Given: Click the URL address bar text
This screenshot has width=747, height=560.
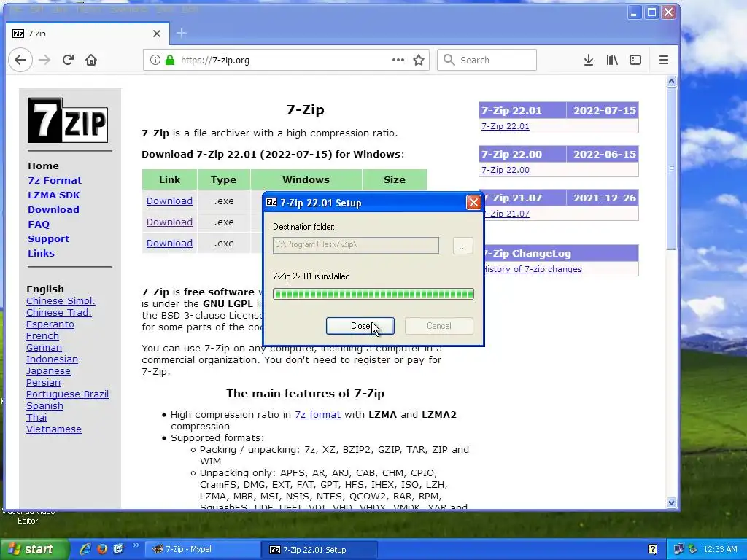Looking at the screenshot, I should tap(215, 61).
